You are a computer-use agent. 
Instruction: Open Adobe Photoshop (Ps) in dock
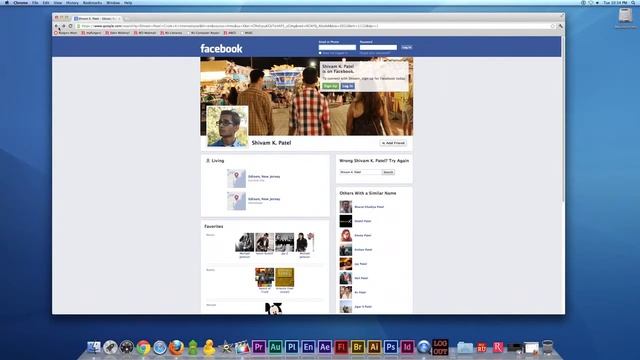[x=391, y=347]
